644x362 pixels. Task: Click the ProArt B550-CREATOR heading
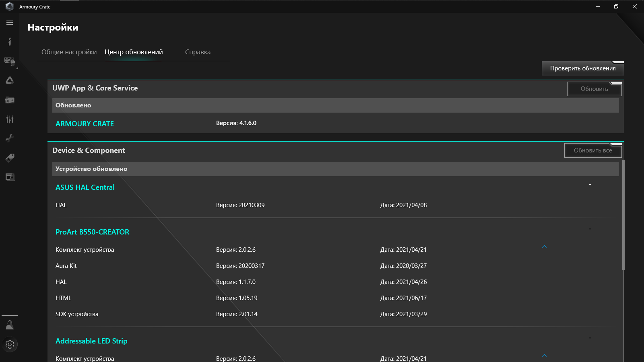pyautogui.click(x=92, y=232)
